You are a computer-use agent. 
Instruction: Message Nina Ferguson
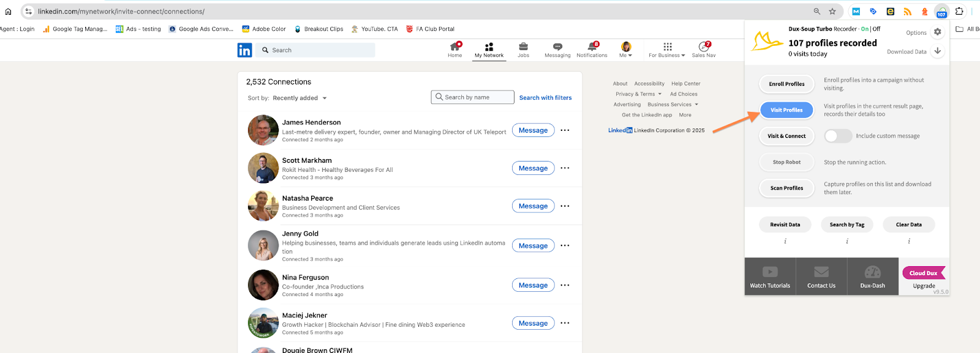533,285
